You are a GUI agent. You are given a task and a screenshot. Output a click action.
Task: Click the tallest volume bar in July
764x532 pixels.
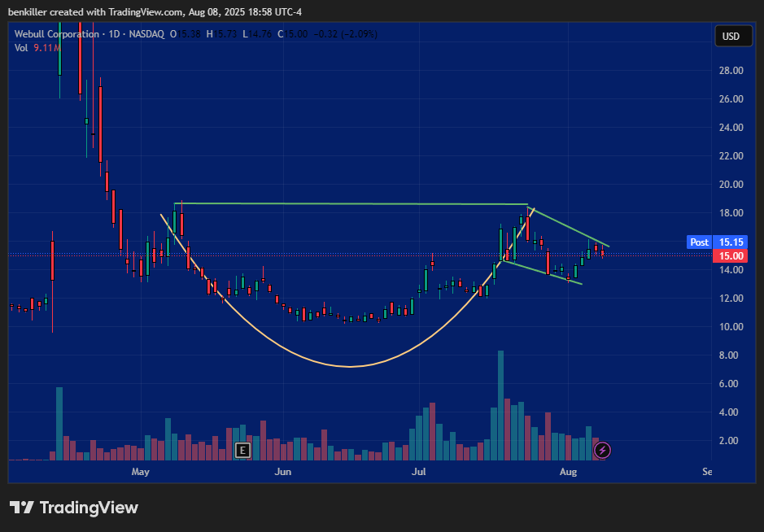point(500,405)
